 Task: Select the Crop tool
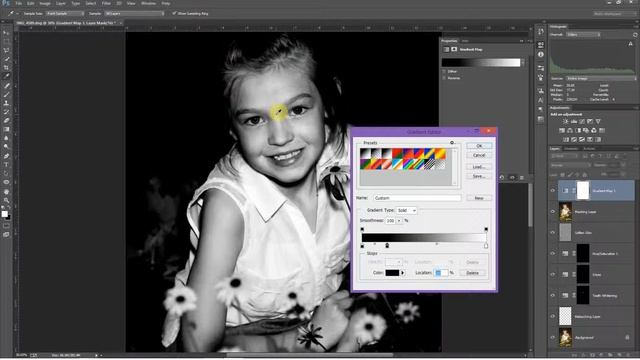(6, 68)
